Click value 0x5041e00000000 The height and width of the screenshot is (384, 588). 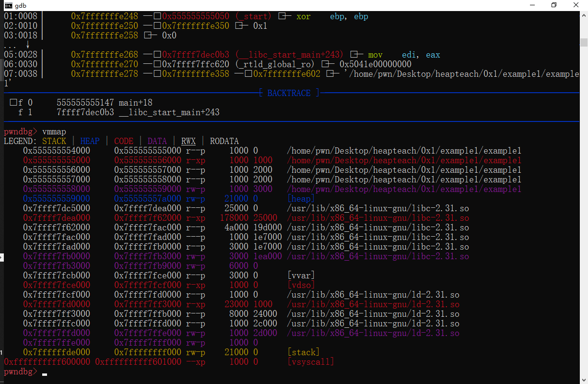tap(376, 64)
